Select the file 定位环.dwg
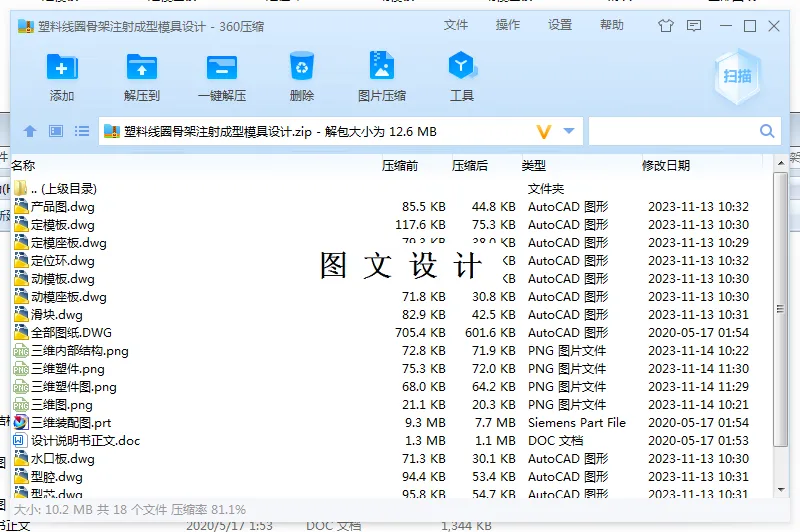This screenshot has height=532, width=800. click(x=63, y=261)
